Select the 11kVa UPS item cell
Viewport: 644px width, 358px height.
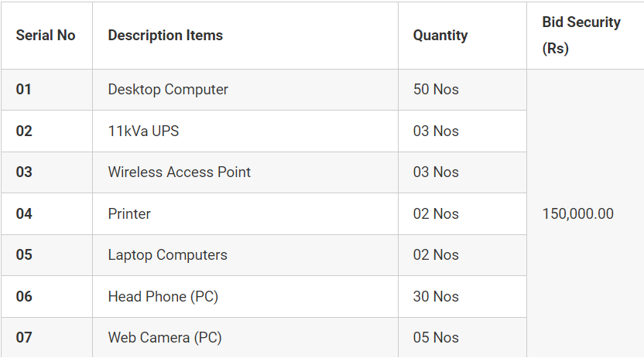(x=143, y=131)
